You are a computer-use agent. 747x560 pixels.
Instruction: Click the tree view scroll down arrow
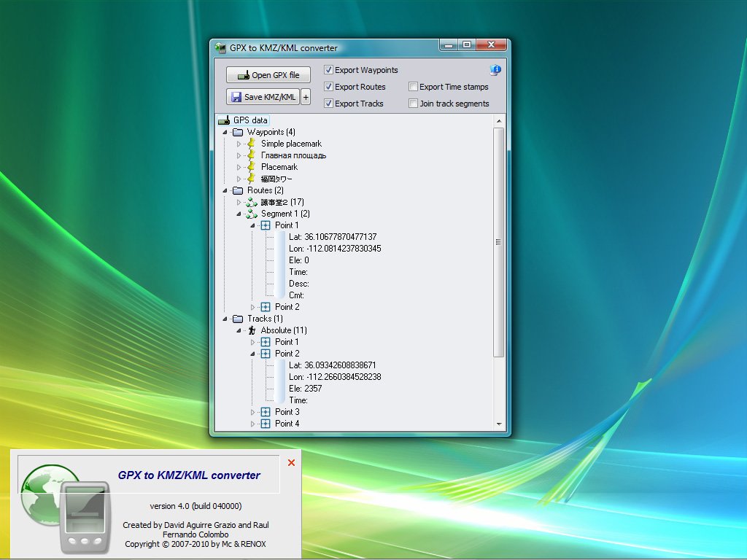point(499,424)
